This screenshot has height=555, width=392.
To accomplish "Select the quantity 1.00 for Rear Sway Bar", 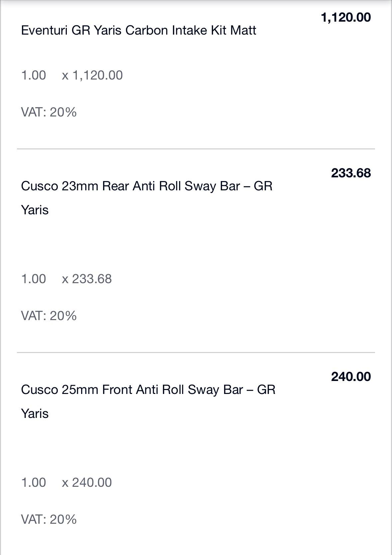I will (34, 279).
